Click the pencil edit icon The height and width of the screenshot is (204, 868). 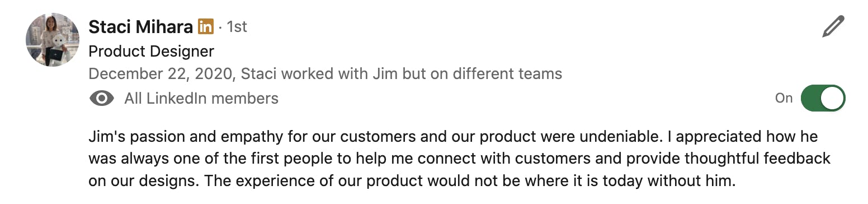coord(833,26)
